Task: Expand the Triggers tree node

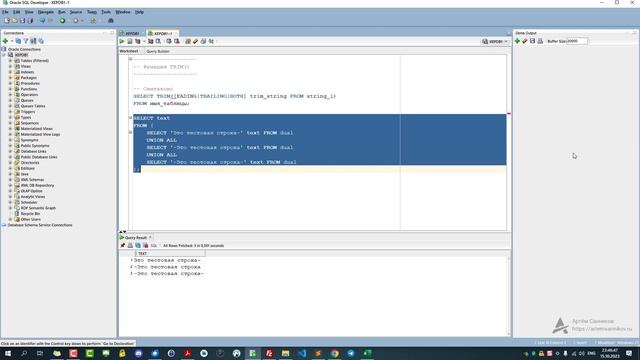Action: pos(10,111)
